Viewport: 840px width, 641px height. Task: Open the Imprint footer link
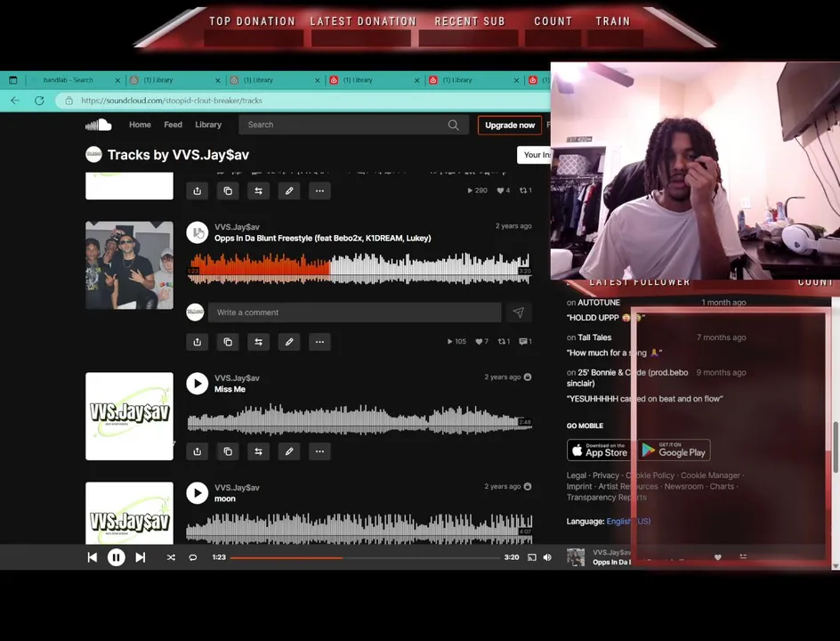[579, 487]
